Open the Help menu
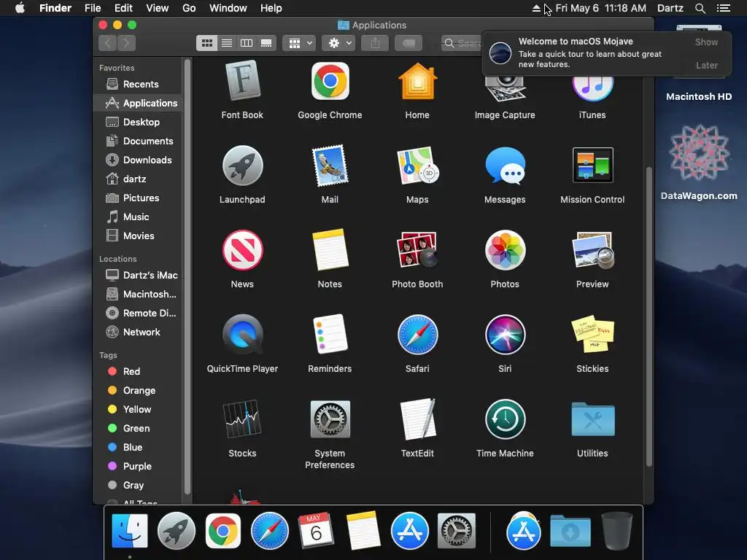The width and height of the screenshot is (747, 560). [271, 8]
